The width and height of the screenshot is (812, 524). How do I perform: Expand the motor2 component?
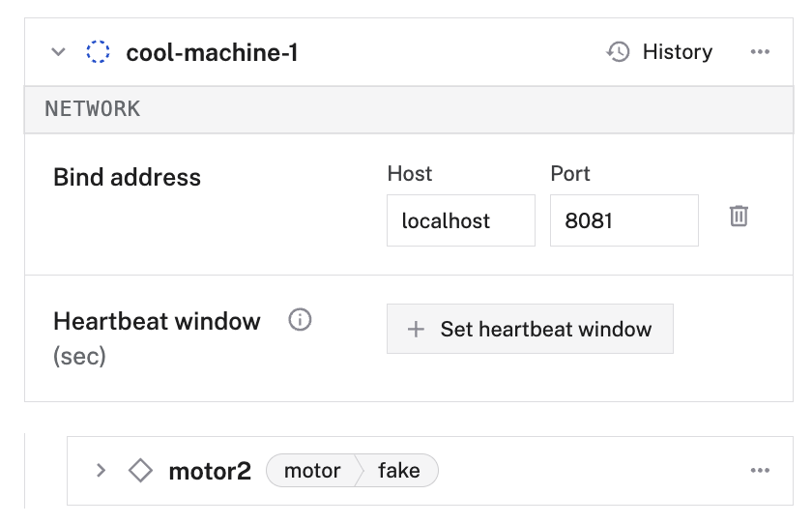pyautogui.click(x=101, y=471)
